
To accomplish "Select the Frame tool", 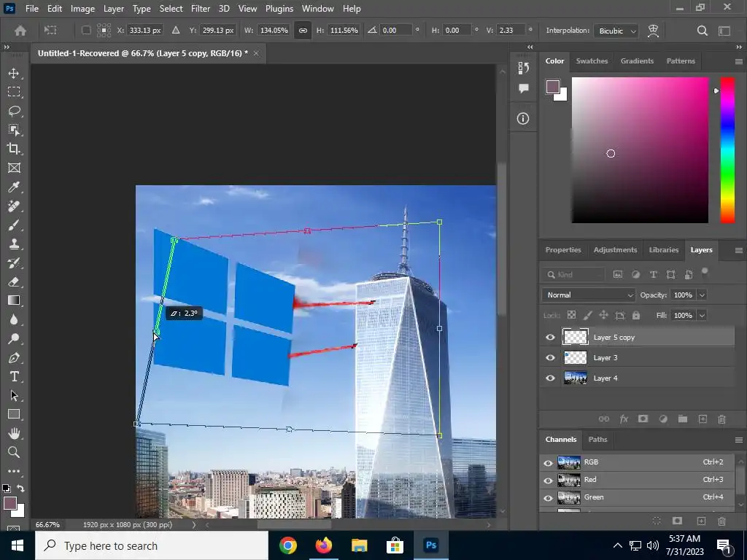I will [x=14, y=168].
